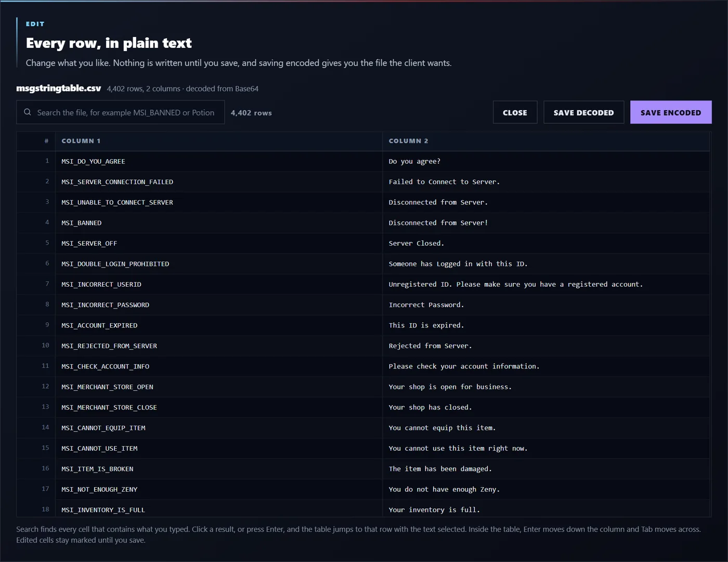This screenshot has width=728, height=562.
Task: Click the 'Incorrect Password.' cell
Action: tap(546, 305)
